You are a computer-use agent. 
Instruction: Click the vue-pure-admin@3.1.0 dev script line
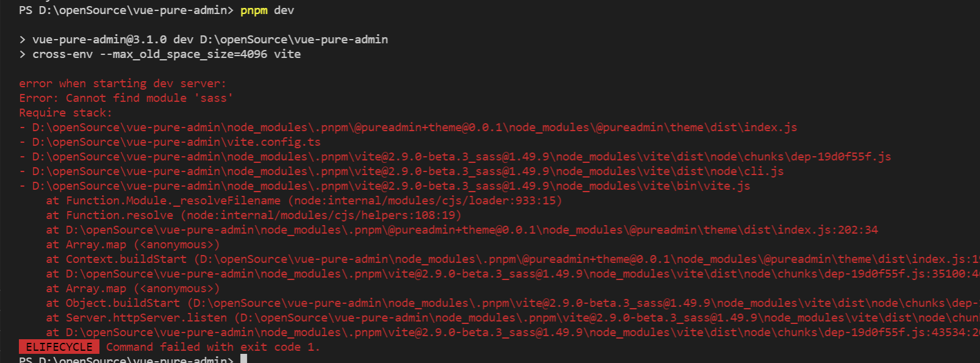coord(210,40)
